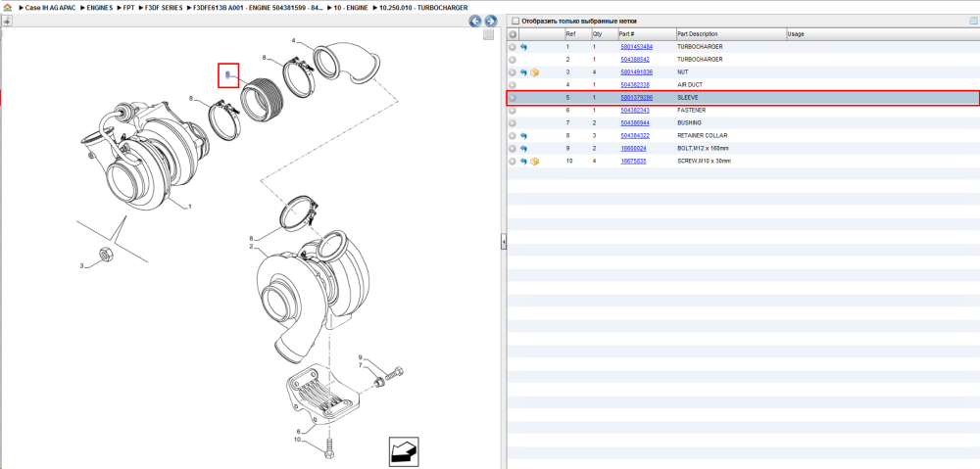Add the SLEEVE row with its plus icon

513,98
